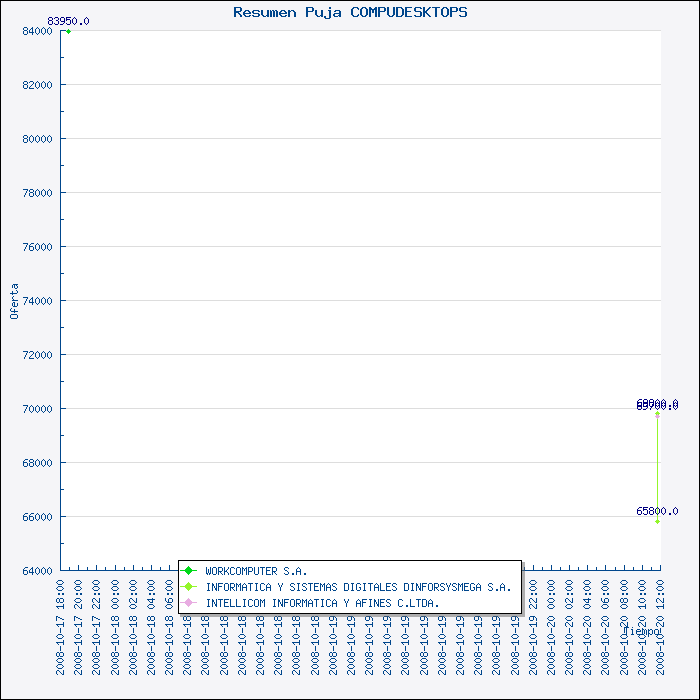700x700 pixels.
Task: Click the Oferta y-axis title
Action: click(14, 301)
